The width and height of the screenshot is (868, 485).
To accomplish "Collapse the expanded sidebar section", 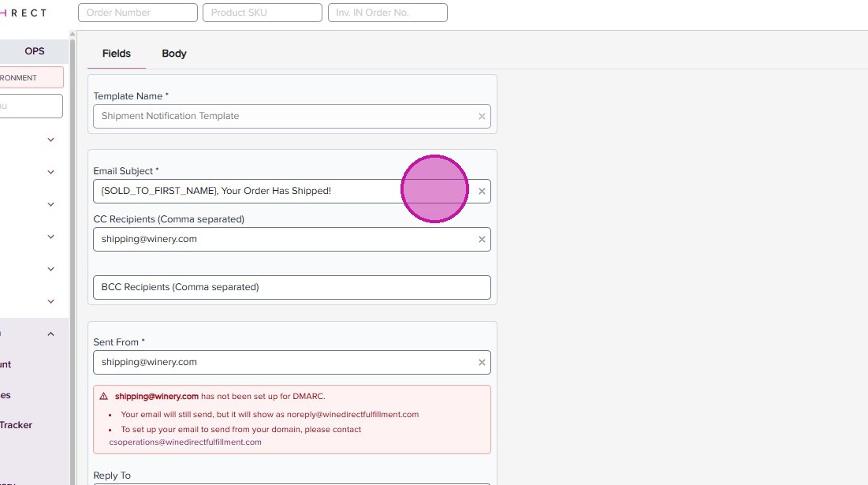I will coord(50,334).
